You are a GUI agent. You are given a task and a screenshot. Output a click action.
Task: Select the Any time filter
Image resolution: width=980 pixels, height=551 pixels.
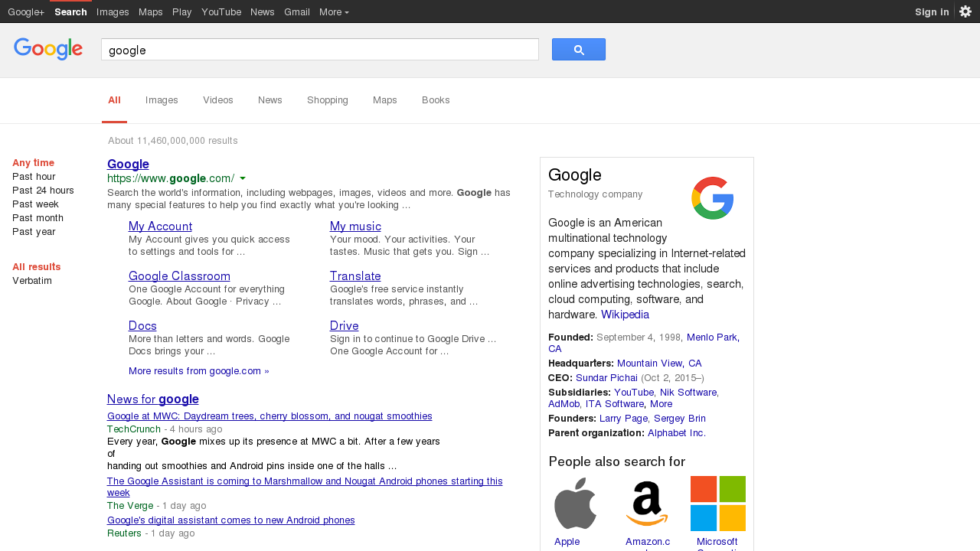click(x=33, y=163)
